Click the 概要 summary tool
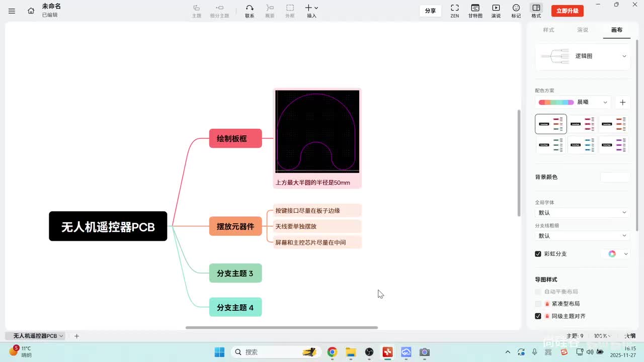The width and height of the screenshot is (644, 362). tap(270, 11)
